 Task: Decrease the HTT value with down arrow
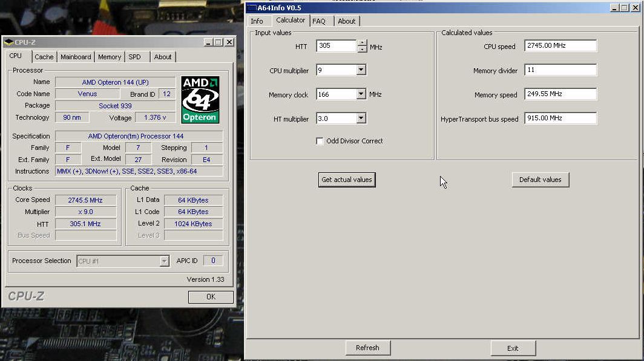click(x=362, y=49)
